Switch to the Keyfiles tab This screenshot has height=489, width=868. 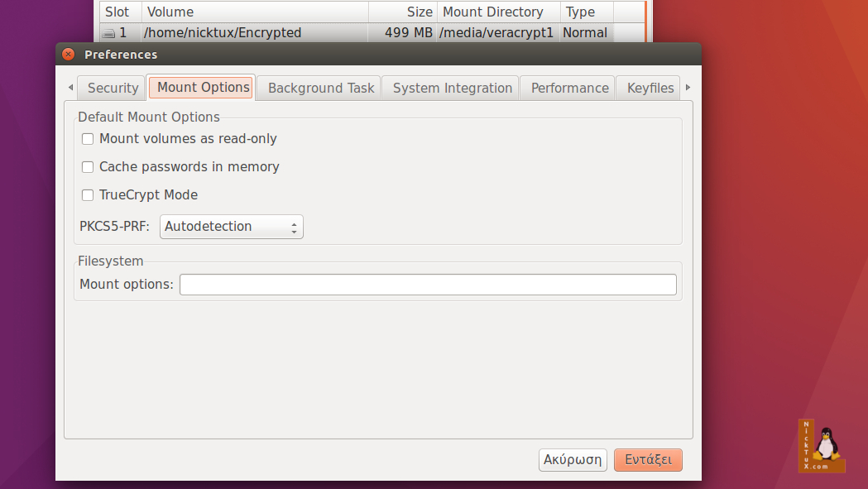(650, 88)
